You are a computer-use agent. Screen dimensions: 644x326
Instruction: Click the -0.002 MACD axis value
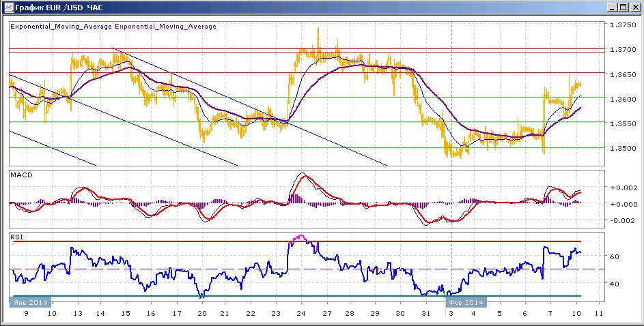point(622,220)
